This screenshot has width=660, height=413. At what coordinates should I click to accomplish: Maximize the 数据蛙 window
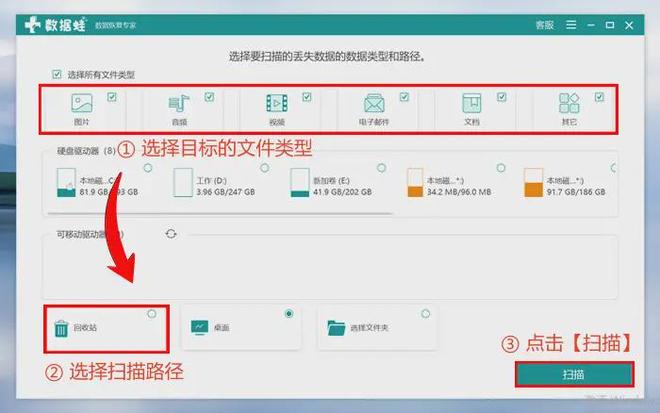609,25
